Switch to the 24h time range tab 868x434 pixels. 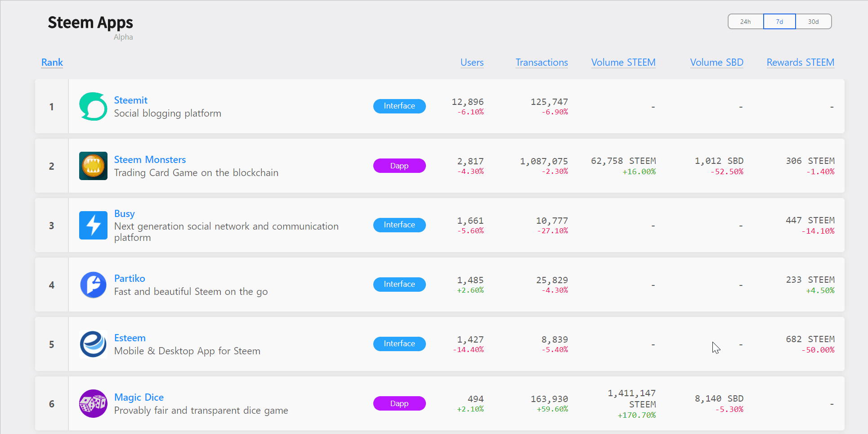[746, 22]
